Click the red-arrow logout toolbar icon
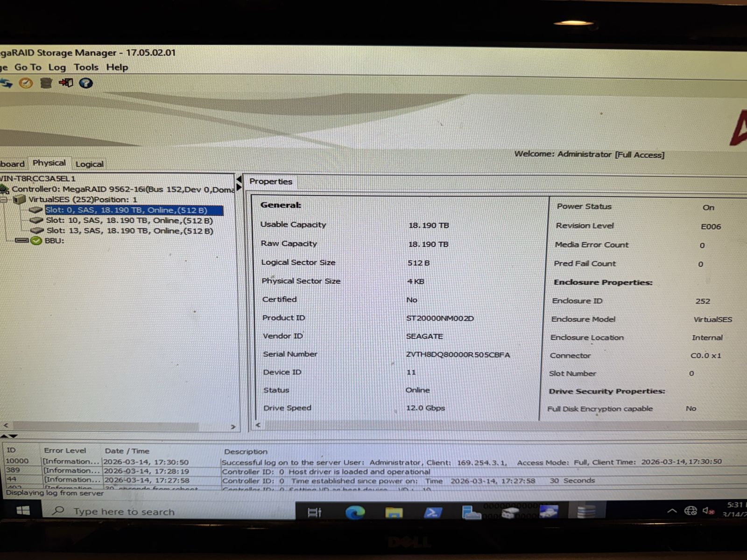Image resolution: width=747 pixels, height=560 pixels. [66, 83]
